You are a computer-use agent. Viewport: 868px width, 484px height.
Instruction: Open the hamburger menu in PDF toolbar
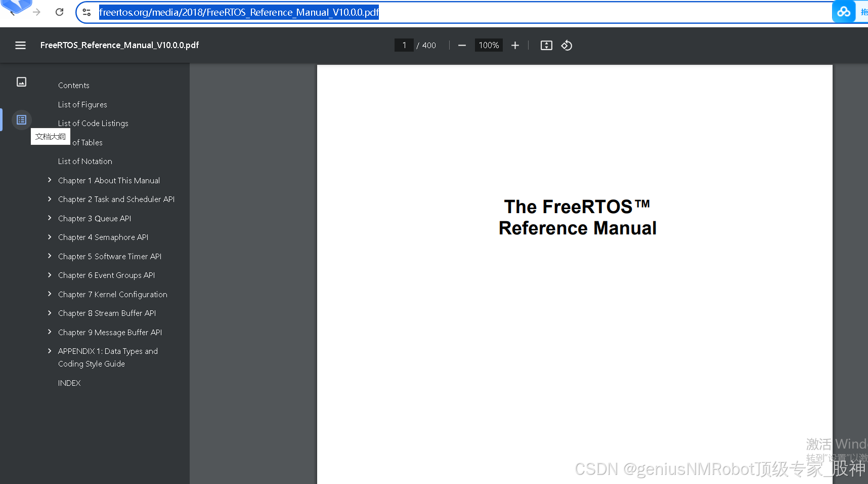(x=20, y=45)
